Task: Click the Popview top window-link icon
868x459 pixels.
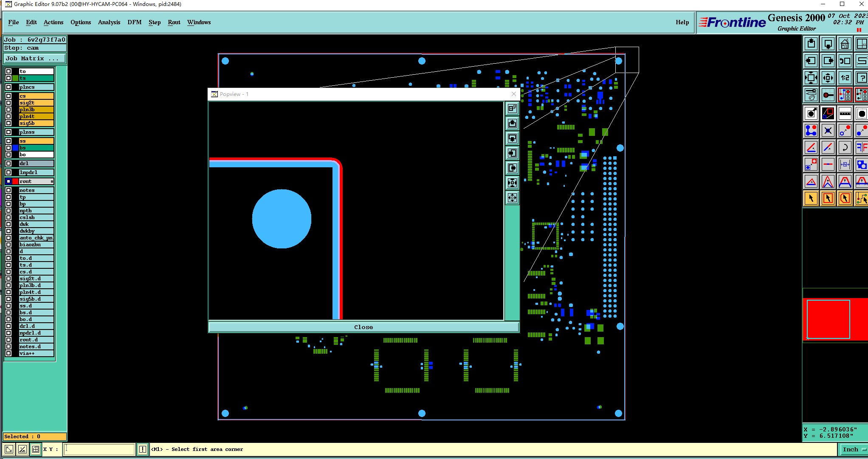Action: [x=513, y=109]
